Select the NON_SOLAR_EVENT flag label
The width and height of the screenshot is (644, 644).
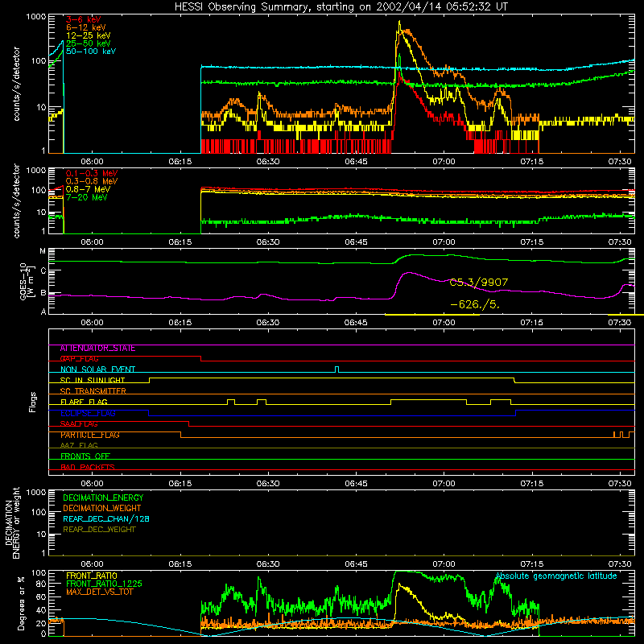[97, 369]
